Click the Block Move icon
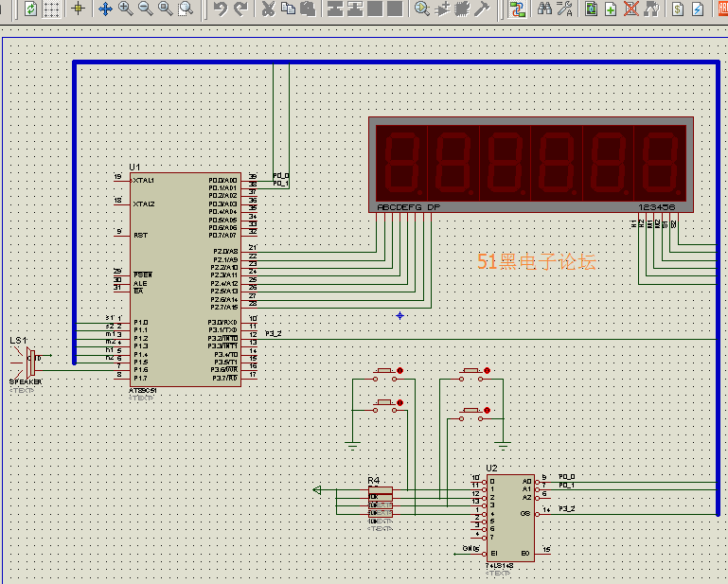Screen dimensions: 728x584 [x=355, y=9]
